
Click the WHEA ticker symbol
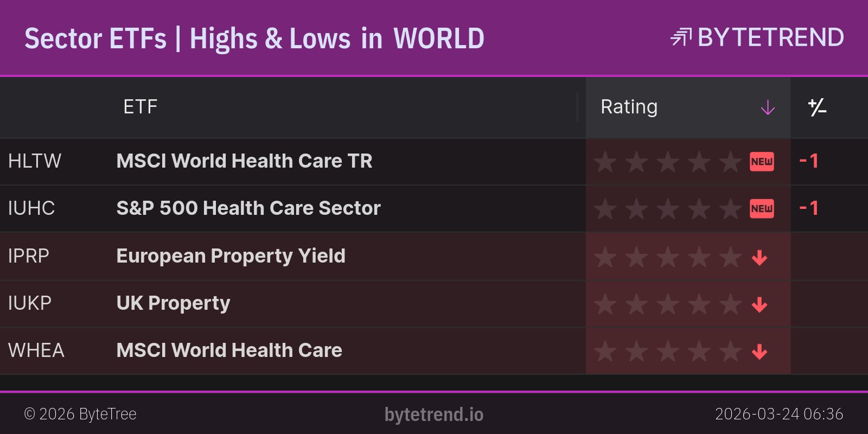click(36, 350)
